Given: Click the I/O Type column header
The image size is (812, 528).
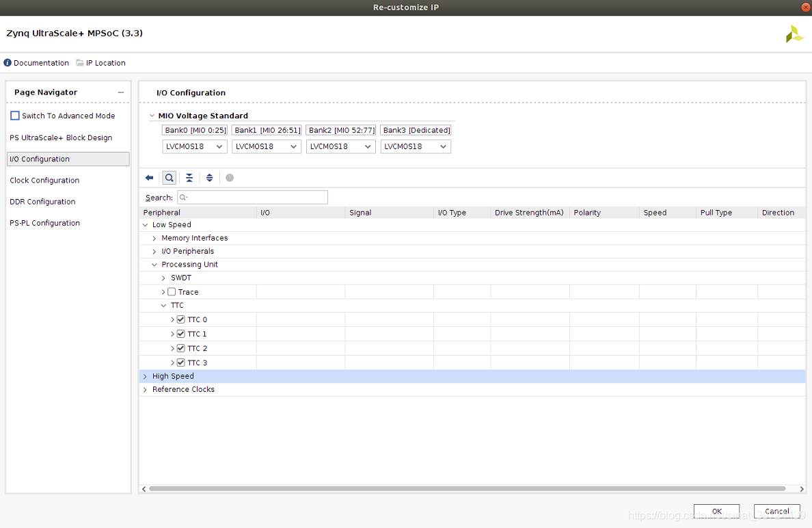Looking at the screenshot, I should tap(463, 213).
